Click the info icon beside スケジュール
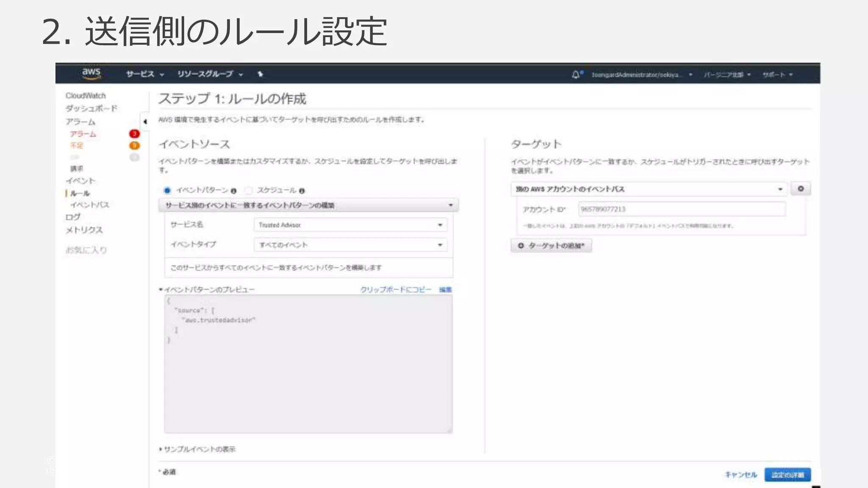The height and width of the screenshot is (488, 868). tap(302, 191)
